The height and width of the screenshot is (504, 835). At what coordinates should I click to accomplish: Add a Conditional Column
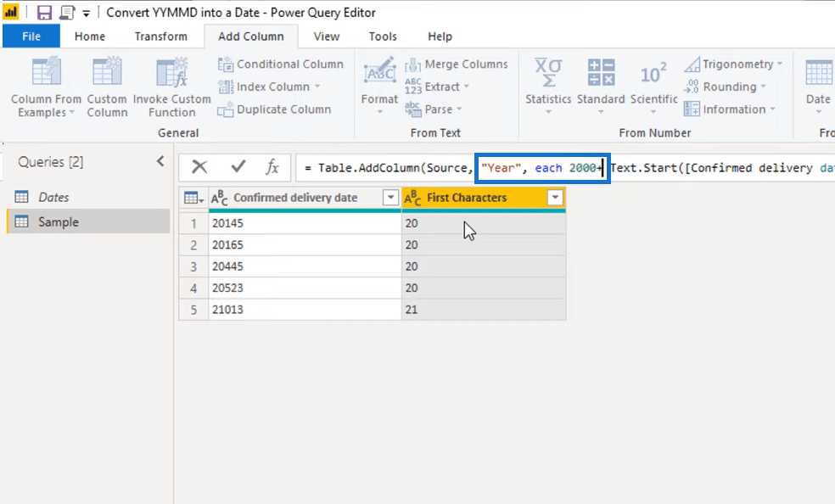tap(281, 64)
